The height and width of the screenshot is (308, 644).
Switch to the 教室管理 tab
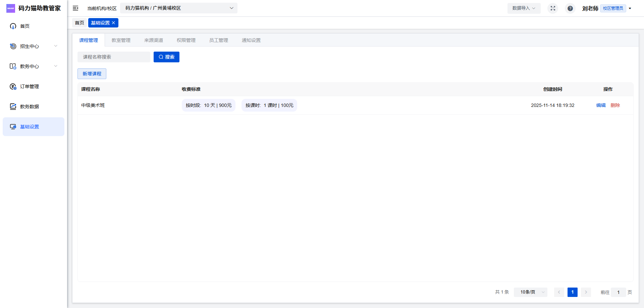(121, 40)
